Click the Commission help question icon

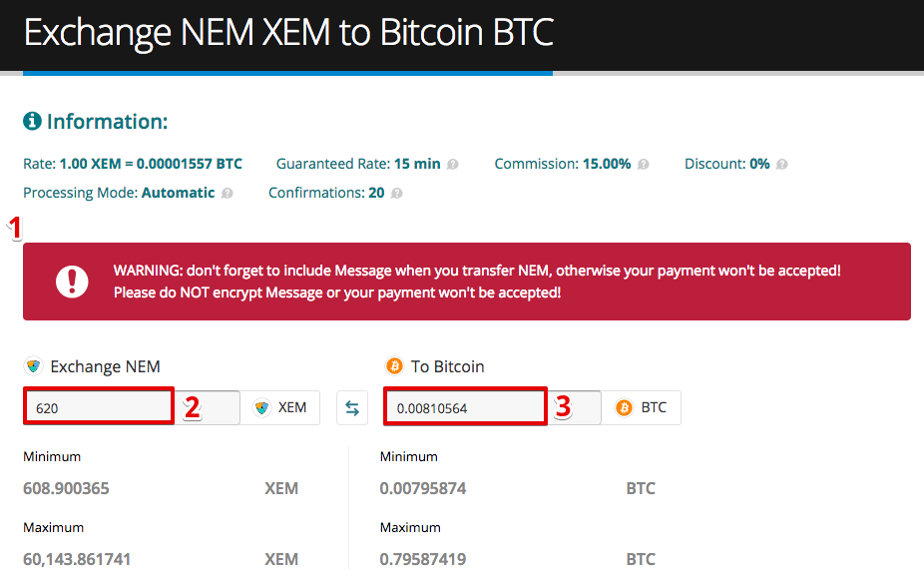(644, 165)
